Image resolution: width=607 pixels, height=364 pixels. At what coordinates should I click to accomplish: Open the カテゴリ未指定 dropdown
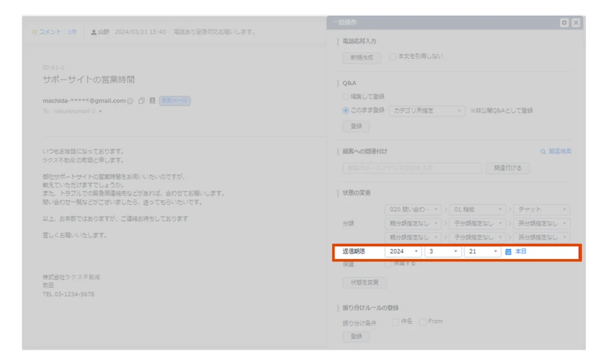pyautogui.click(x=427, y=111)
